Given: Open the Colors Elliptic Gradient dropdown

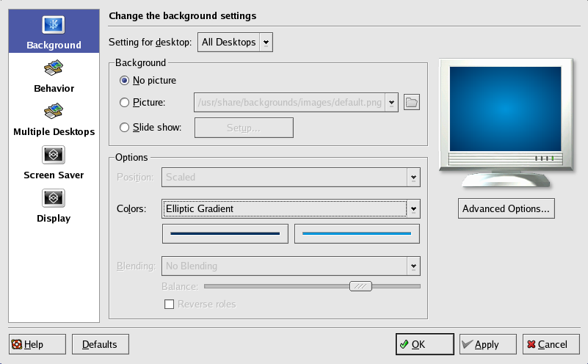Looking at the screenshot, I should tap(291, 209).
